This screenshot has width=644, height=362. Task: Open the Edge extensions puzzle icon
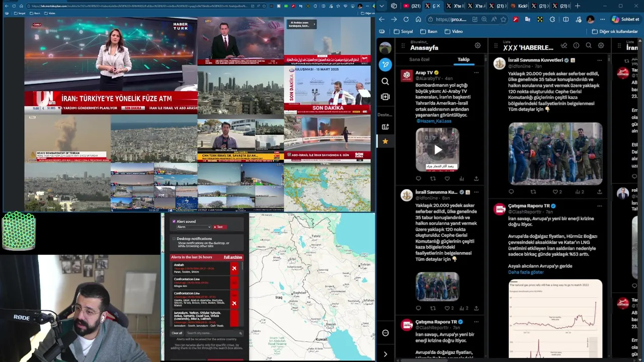pyautogui.click(x=552, y=19)
